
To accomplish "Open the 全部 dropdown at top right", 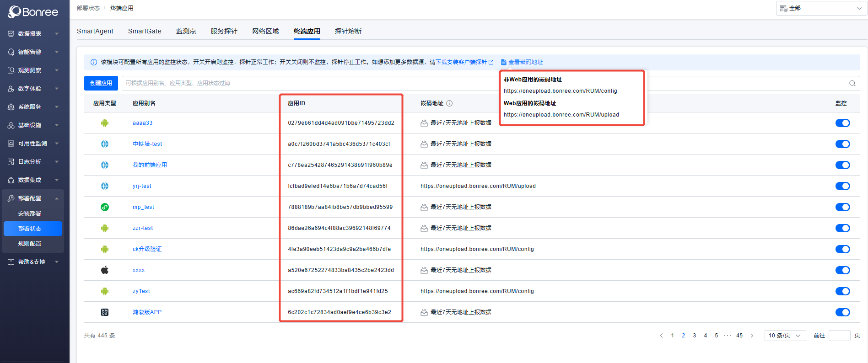I will (x=821, y=8).
